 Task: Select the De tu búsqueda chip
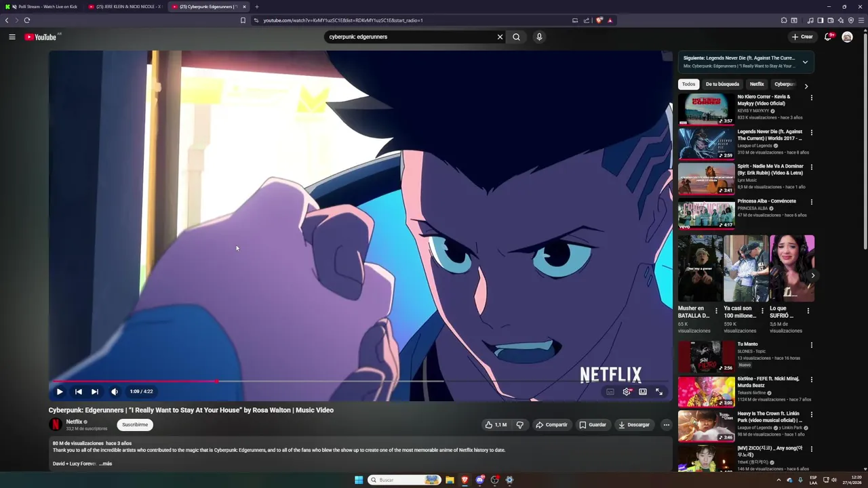pyautogui.click(x=722, y=84)
